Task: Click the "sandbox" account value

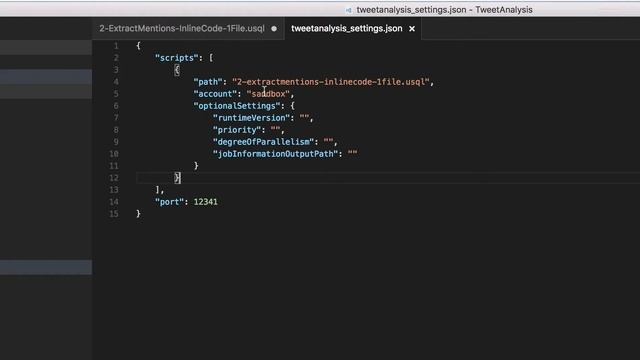Action: pos(268,94)
